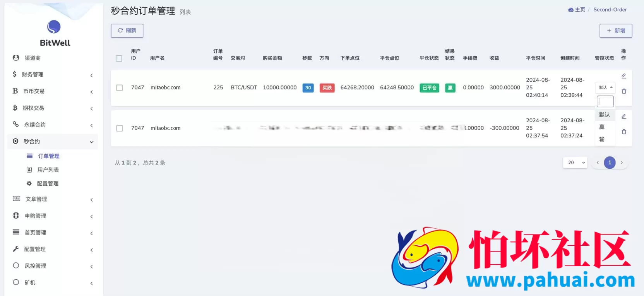The height and width of the screenshot is (296, 644).
Task: Expand the 永续合约 chevron
Action: click(x=92, y=125)
